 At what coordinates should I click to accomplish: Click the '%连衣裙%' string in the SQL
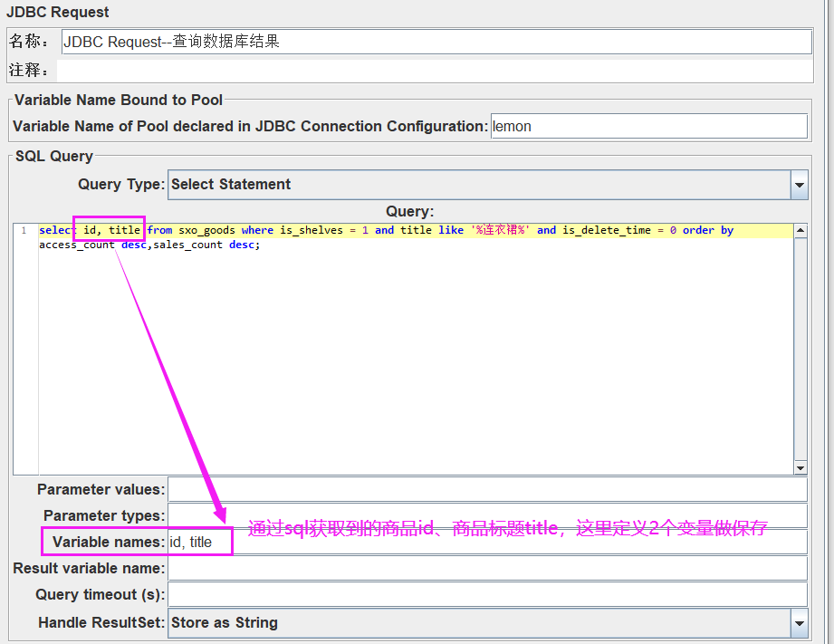[500, 230]
